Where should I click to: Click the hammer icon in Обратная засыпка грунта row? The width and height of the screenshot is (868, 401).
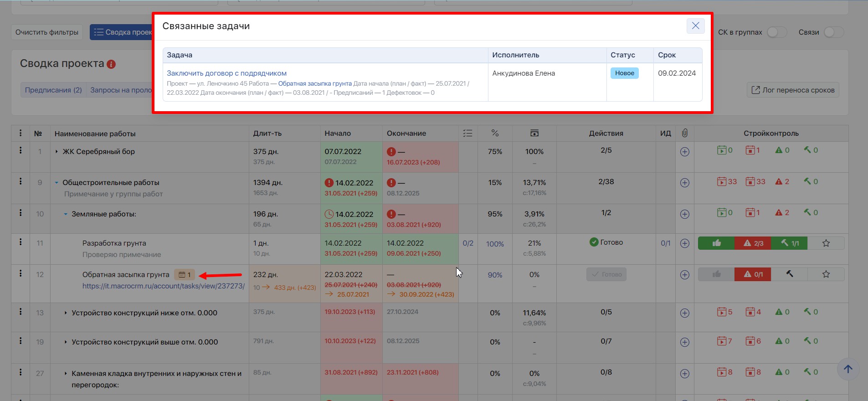pyautogui.click(x=789, y=274)
